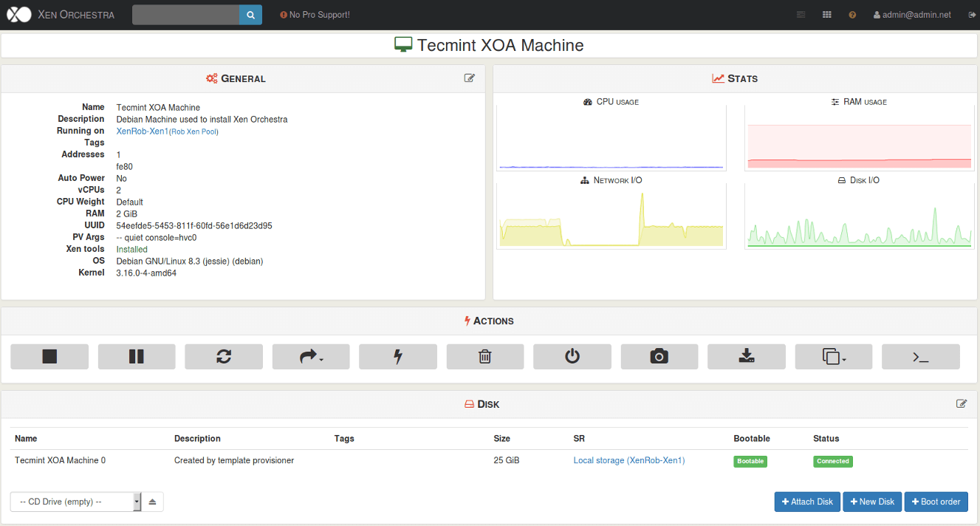Click the green Connected status badge
Screen dimensions: 980x526
833,461
